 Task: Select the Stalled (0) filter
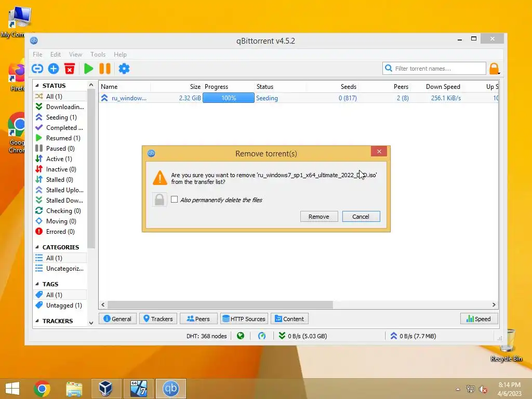click(60, 179)
